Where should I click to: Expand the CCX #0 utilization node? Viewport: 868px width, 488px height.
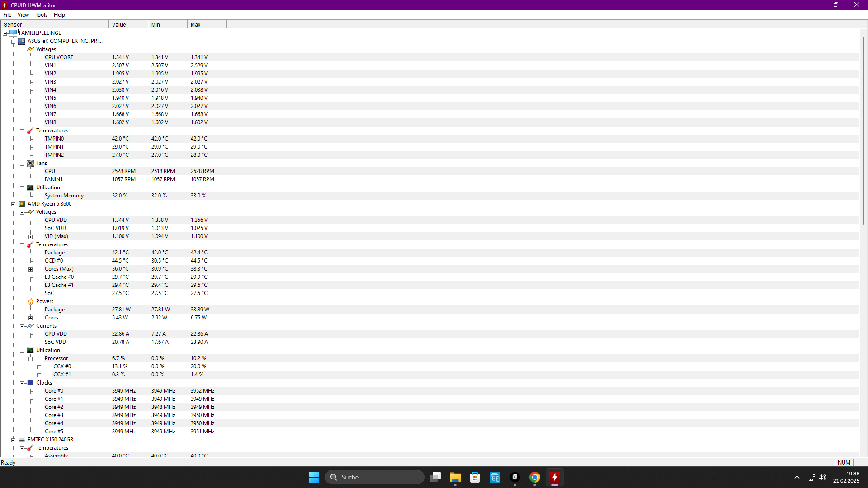pos(39,367)
